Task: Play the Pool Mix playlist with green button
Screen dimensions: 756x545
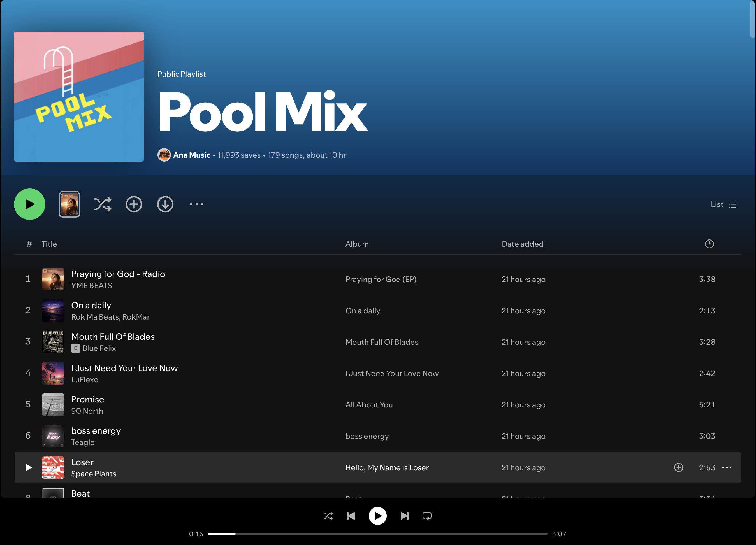Action: click(x=30, y=204)
